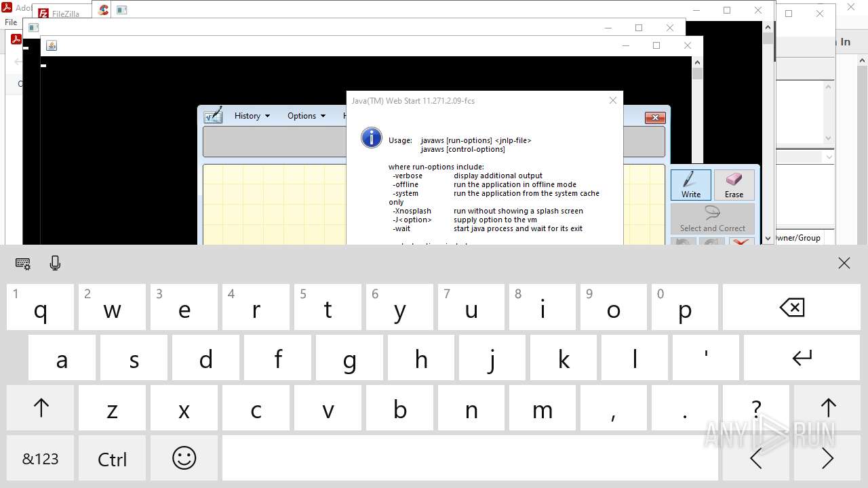Tap the v key
The image size is (868, 488).
328,408
